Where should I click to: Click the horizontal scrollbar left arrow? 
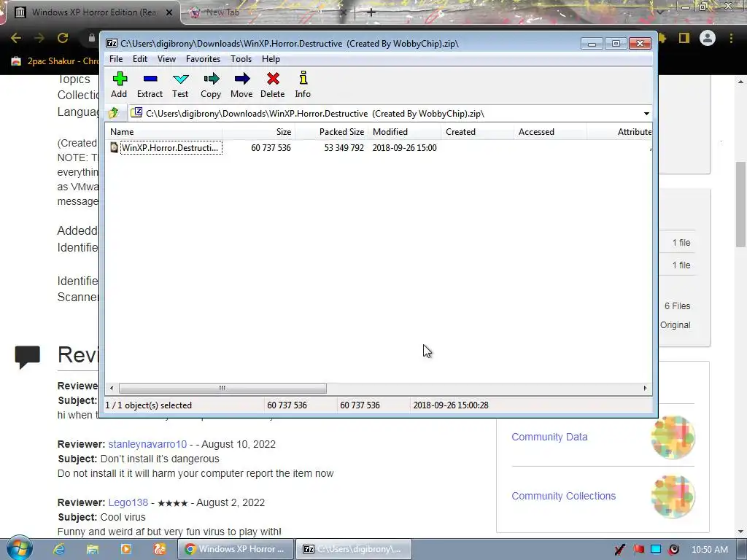(112, 388)
